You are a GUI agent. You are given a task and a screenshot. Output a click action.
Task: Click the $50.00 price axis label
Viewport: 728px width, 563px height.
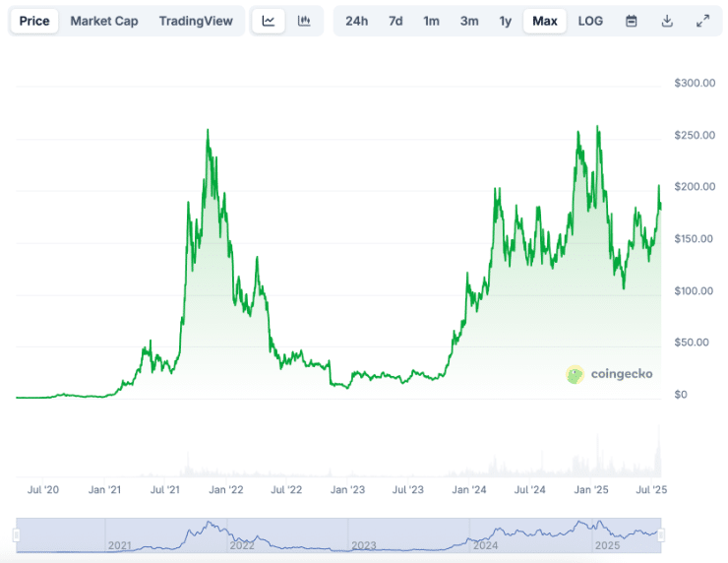coord(692,343)
